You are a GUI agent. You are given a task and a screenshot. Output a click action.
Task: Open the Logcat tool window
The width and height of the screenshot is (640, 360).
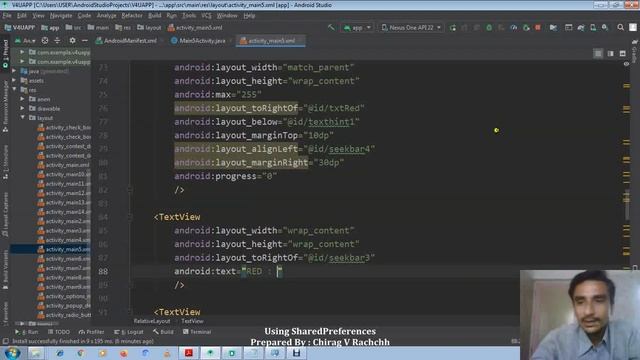[x=129, y=332]
